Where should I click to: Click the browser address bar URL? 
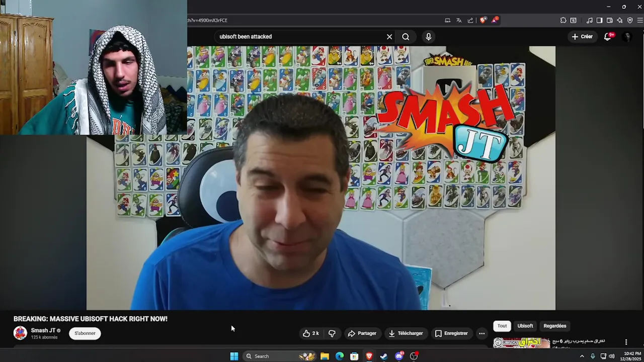coord(207,21)
